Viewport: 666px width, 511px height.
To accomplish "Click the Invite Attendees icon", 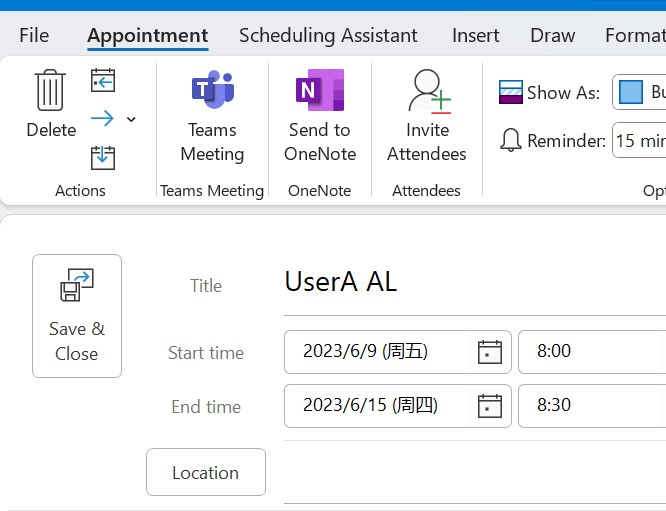I will point(429,91).
